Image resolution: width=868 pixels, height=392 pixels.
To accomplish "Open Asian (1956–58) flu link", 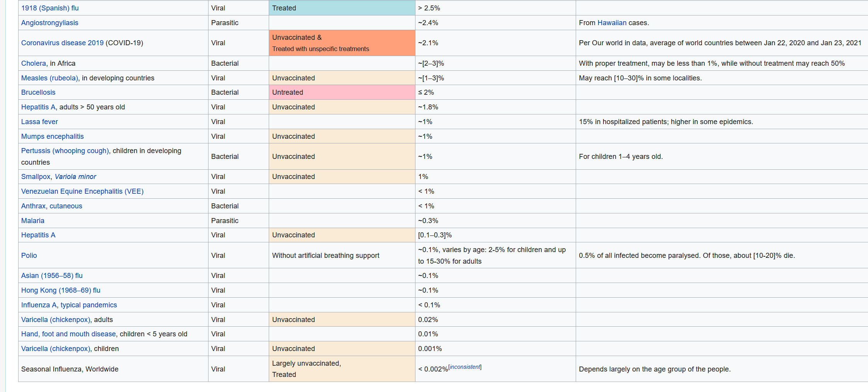I will point(52,276).
